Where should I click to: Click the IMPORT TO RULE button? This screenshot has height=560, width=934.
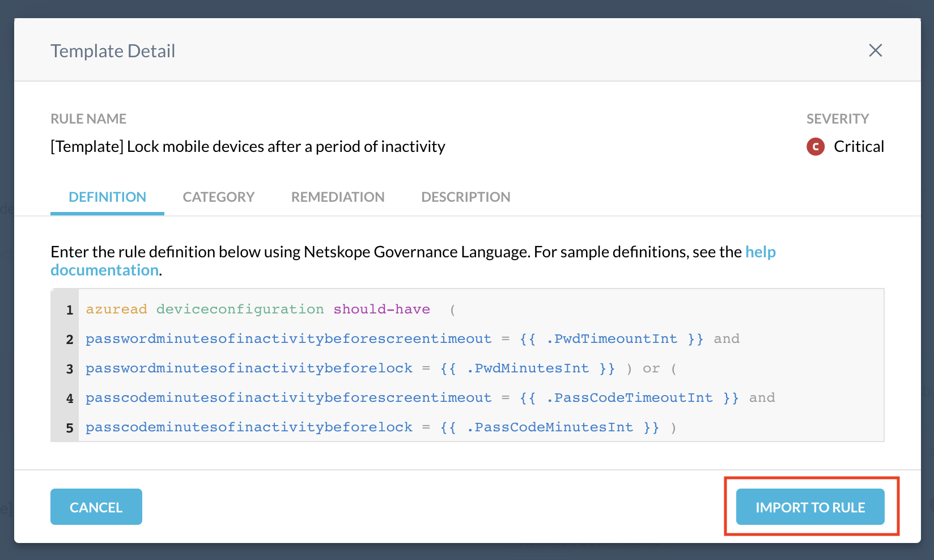(x=810, y=507)
